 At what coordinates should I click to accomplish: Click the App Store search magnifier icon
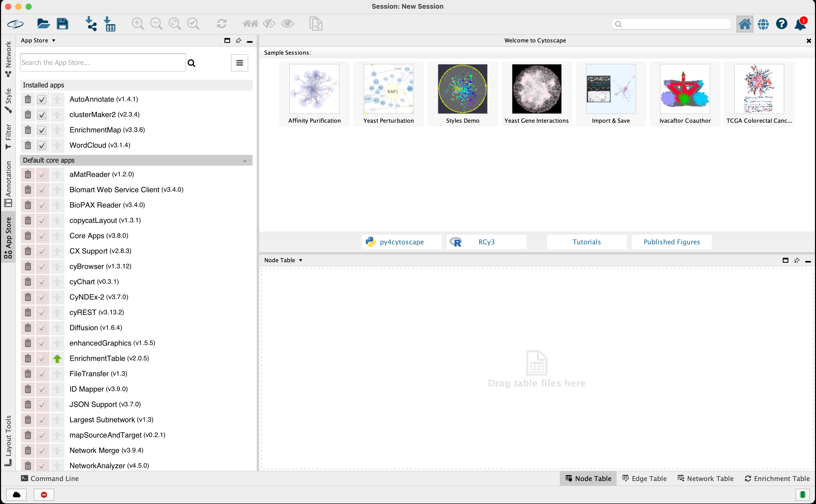click(191, 63)
